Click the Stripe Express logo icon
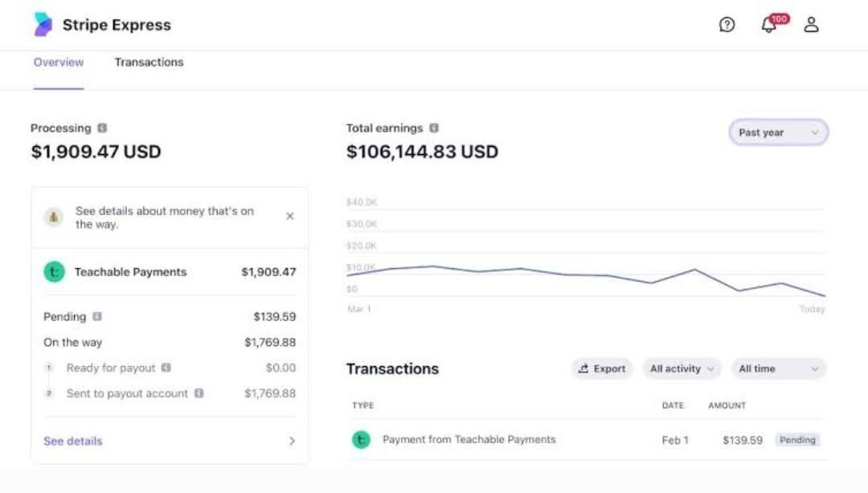The image size is (868, 493). click(x=43, y=25)
